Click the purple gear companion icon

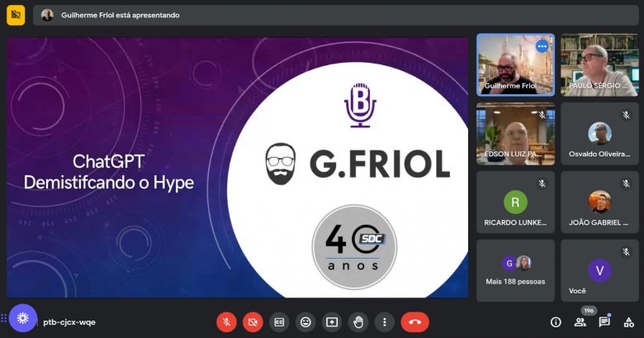(x=23, y=318)
